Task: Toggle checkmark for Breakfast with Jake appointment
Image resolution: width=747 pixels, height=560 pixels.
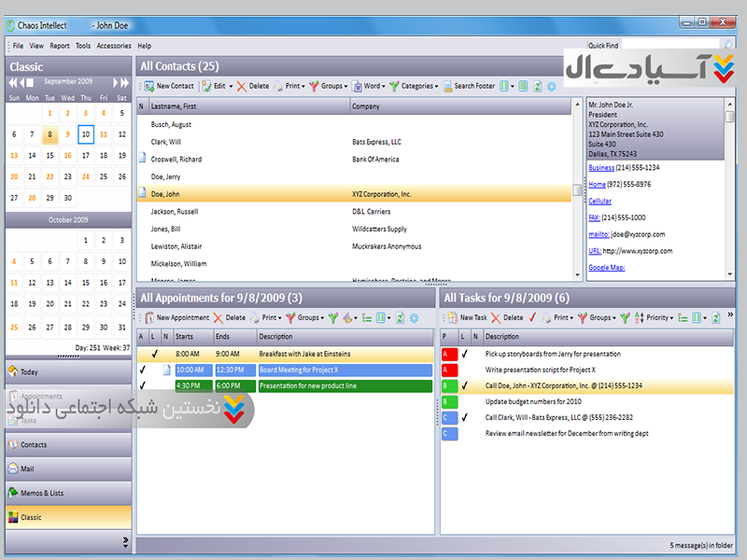Action: point(154,354)
